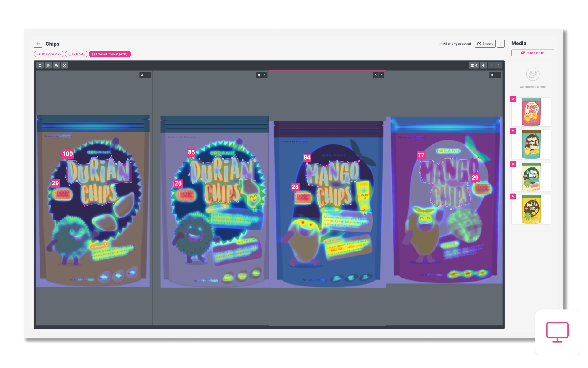This screenshot has width=588, height=368.
Task: Open panel C three-dot options menu
Action: coord(381,75)
